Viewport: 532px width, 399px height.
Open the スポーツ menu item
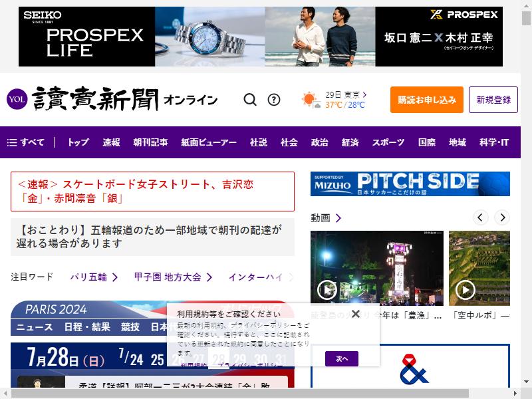coord(388,142)
